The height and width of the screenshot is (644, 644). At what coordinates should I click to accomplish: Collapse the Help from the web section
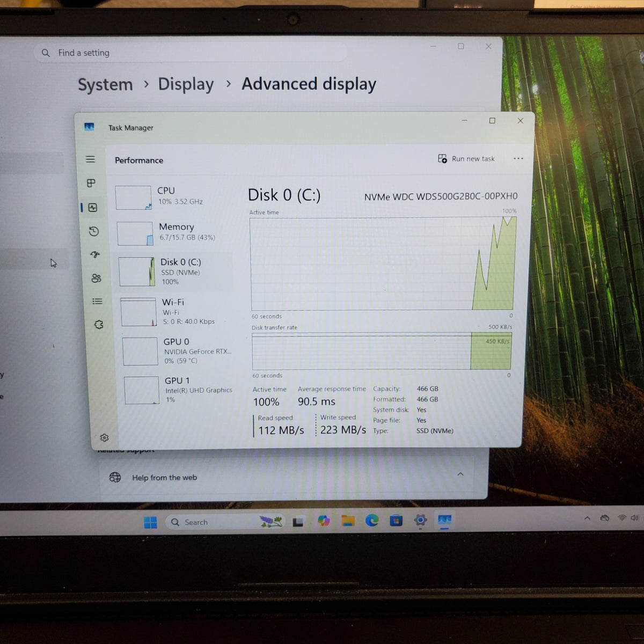coord(460,474)
